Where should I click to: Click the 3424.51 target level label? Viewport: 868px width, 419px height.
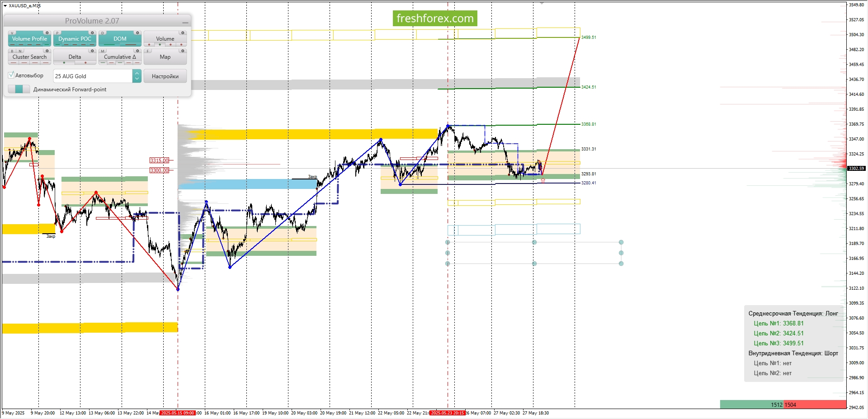(589, 87)
